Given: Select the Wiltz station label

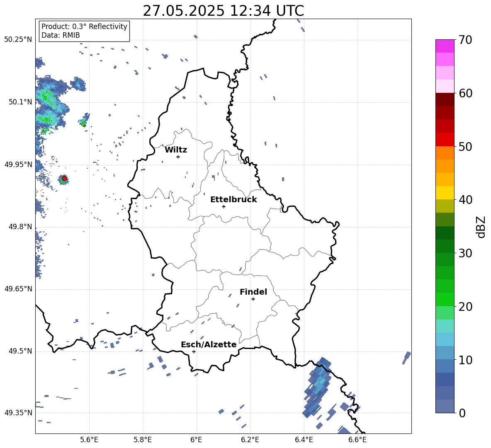Looking at the screenshot, I should click(x=176, y=150).
